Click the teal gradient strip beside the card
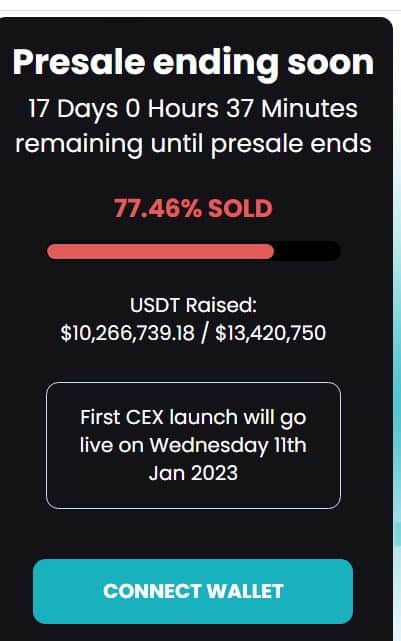The width and height of the screenshot is (401, 641). click(x=397, y=368)
